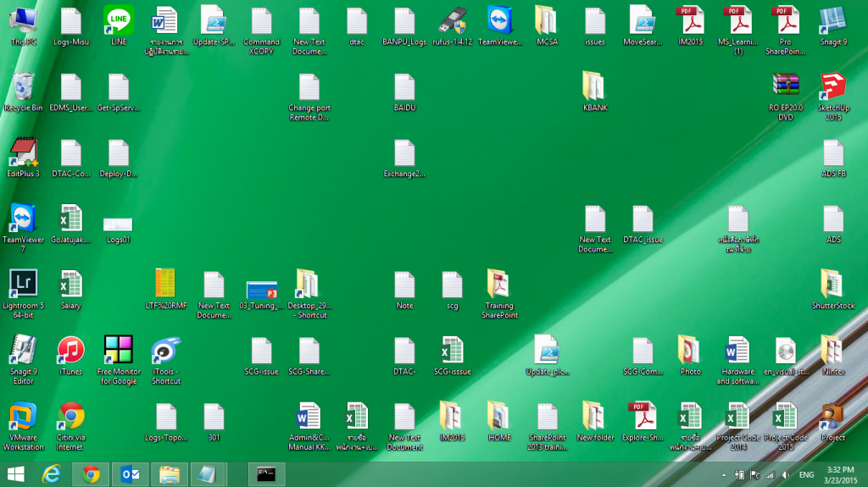Open the Photo folder
This screenshot has width=868, height=487.
coord(690,355)
